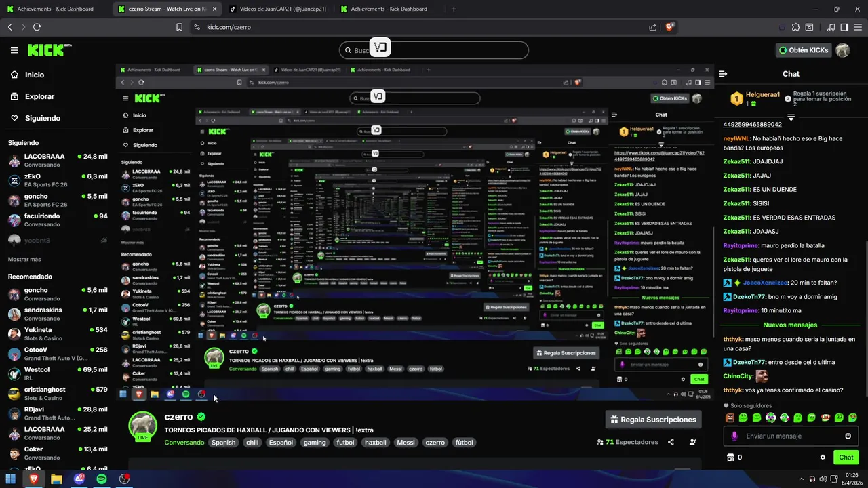
Task: Open Brave from taskbar
Action: [33, 479]
